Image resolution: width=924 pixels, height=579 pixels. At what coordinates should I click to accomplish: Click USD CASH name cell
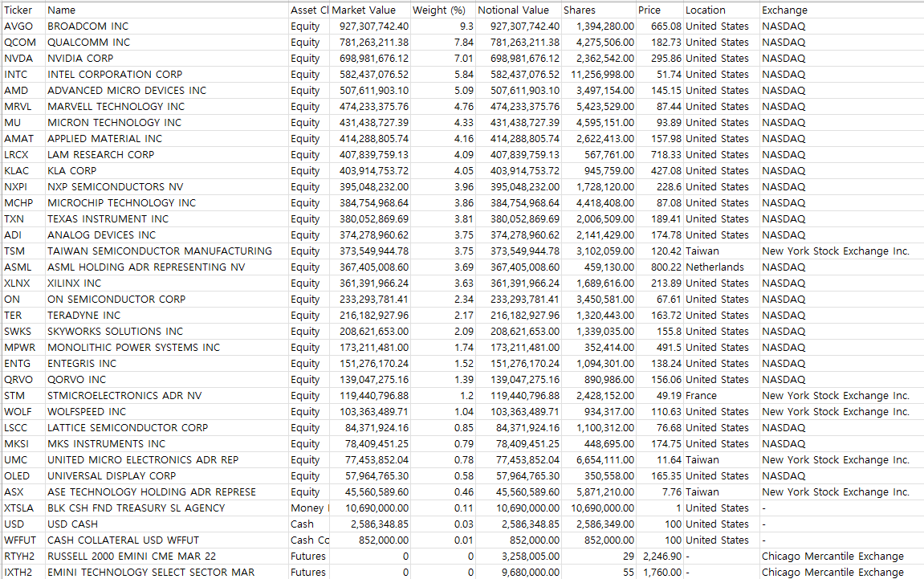(x=167, y=524)
